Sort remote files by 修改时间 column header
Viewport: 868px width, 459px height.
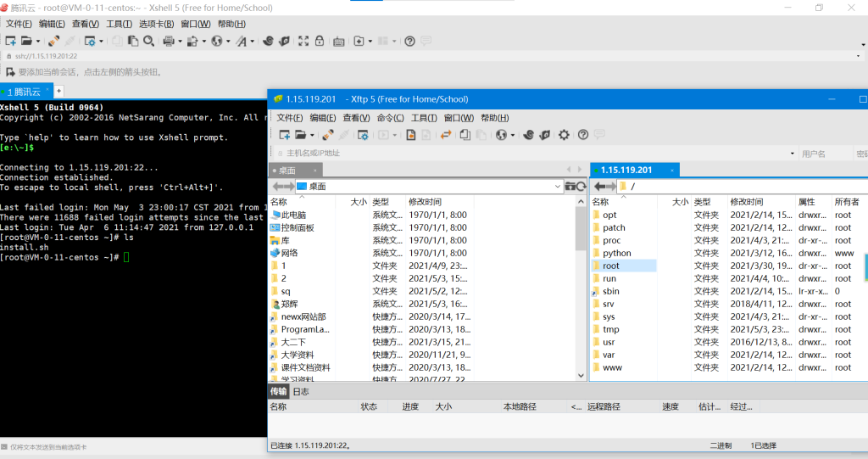click(748, 202)
